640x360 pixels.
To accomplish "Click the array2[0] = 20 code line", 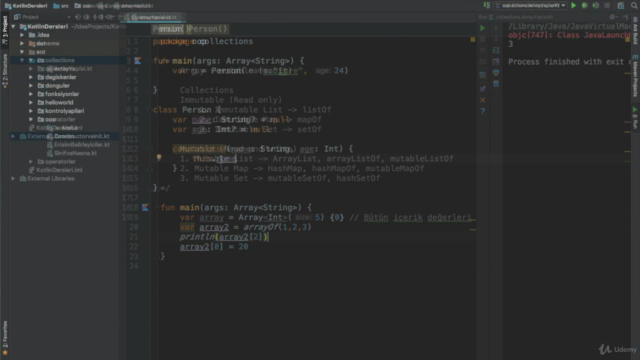I will pyautogui.click(x=214, y=247).
